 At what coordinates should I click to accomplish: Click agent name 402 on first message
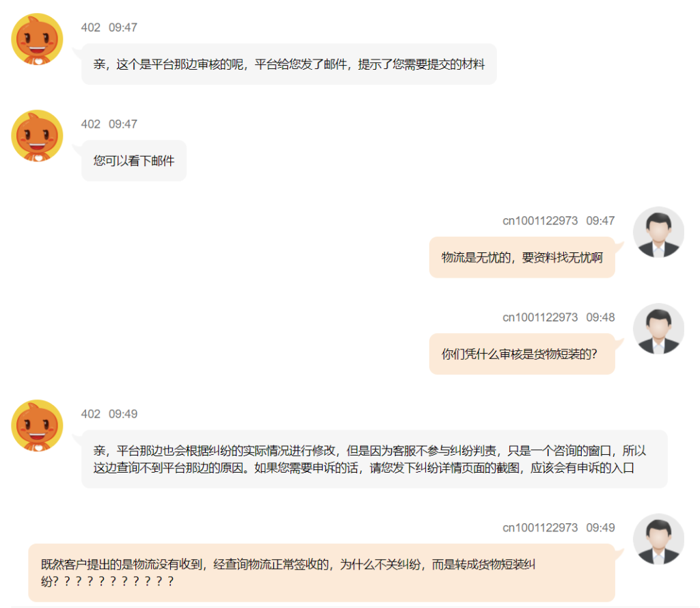(91, 27)
